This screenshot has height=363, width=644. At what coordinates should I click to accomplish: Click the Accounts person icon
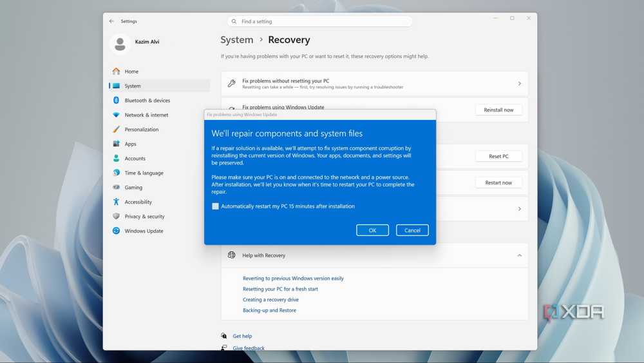point(116,158)
